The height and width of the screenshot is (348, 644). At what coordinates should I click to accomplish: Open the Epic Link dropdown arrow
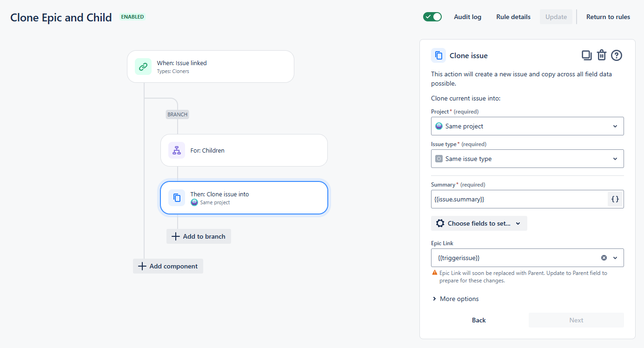click(615, 258)
